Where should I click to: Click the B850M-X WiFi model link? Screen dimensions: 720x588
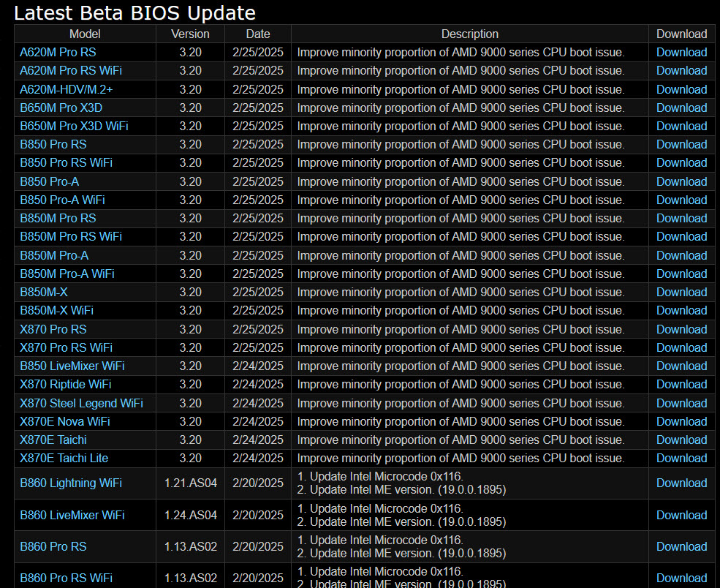(x=56, y=311)
